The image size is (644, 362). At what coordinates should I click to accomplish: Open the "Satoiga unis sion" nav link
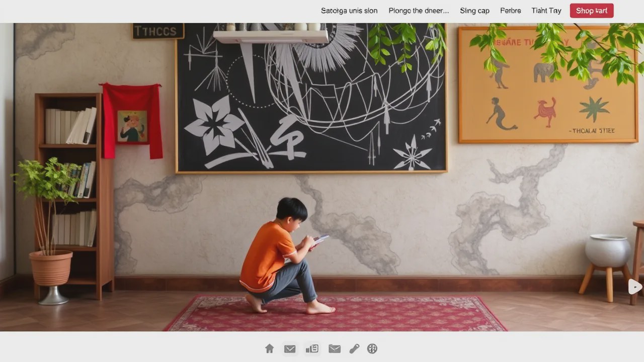pos(348,11)
